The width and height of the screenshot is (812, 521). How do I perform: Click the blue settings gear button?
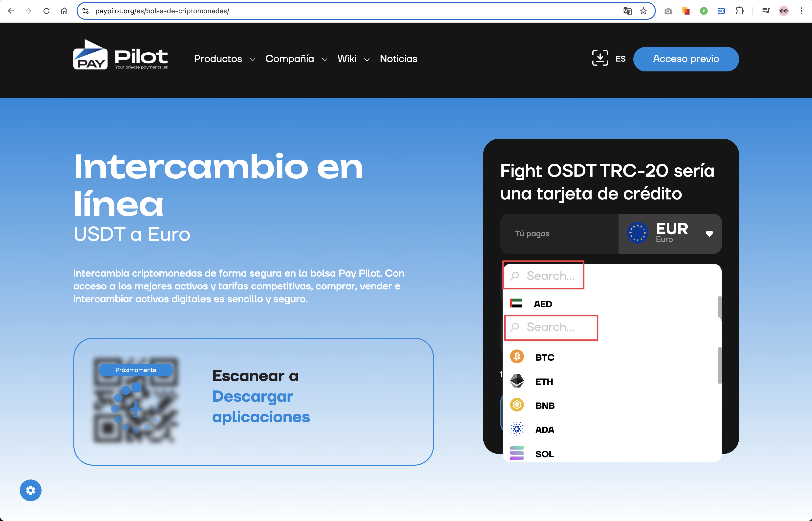coord(30,490)
